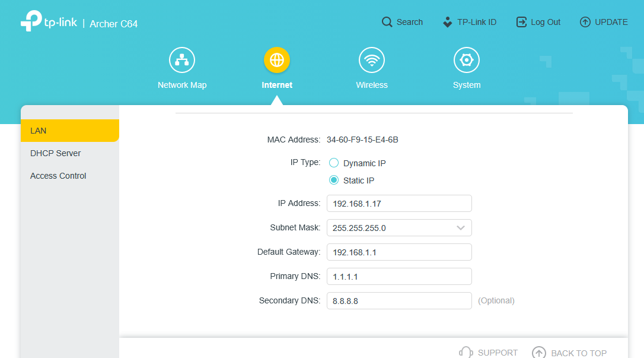Click the TP-Link ID text link
The height and width of the screenshot is (358, 644).
coord(477,22)
